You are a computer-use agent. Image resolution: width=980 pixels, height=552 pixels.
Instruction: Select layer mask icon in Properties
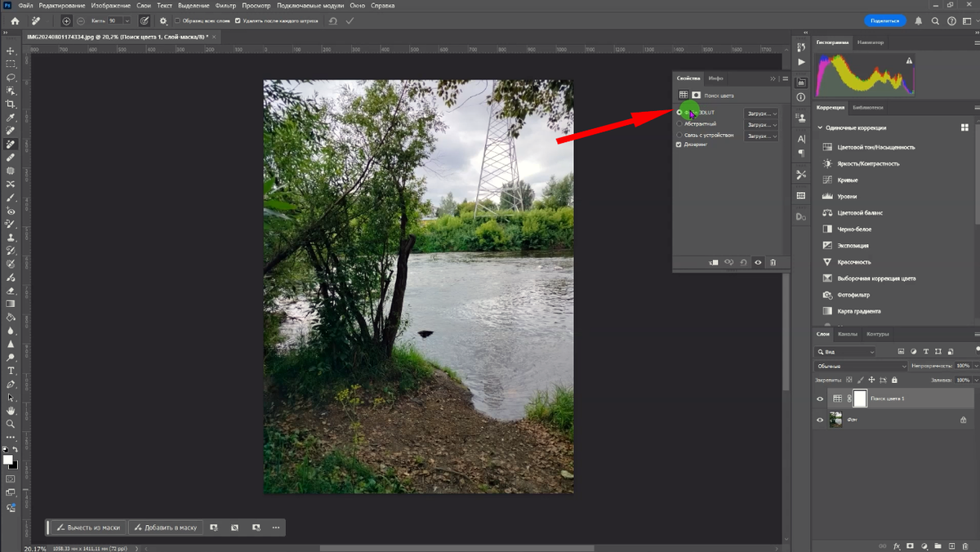click(x=697, y=96)
